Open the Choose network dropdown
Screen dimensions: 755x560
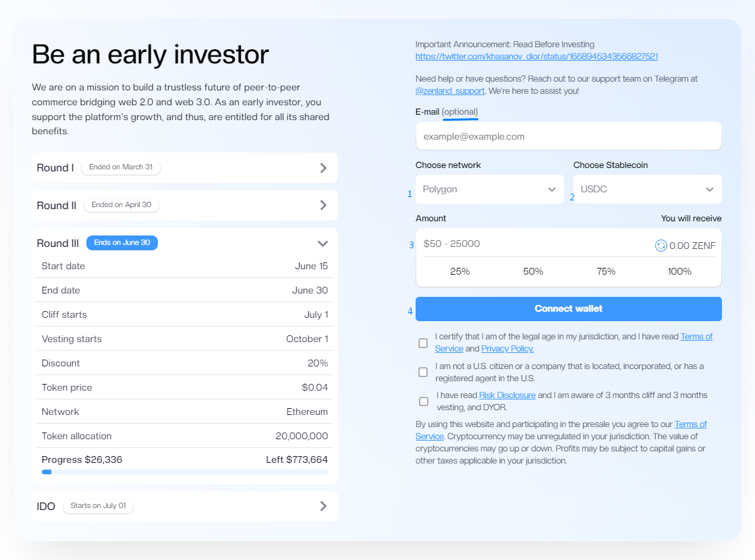click(489, 189)
